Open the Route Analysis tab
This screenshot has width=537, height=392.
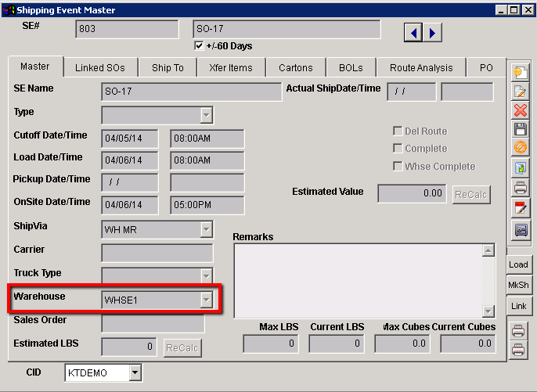click(x=421, y=68)
